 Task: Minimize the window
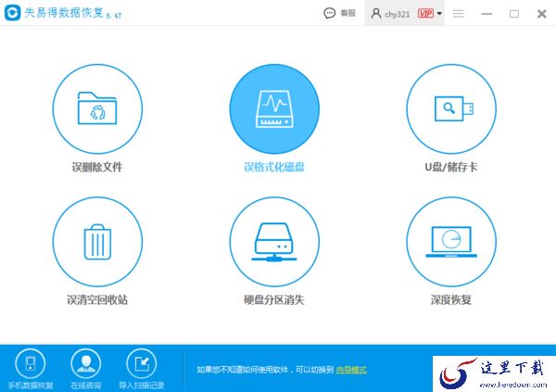tap(486, 14)
